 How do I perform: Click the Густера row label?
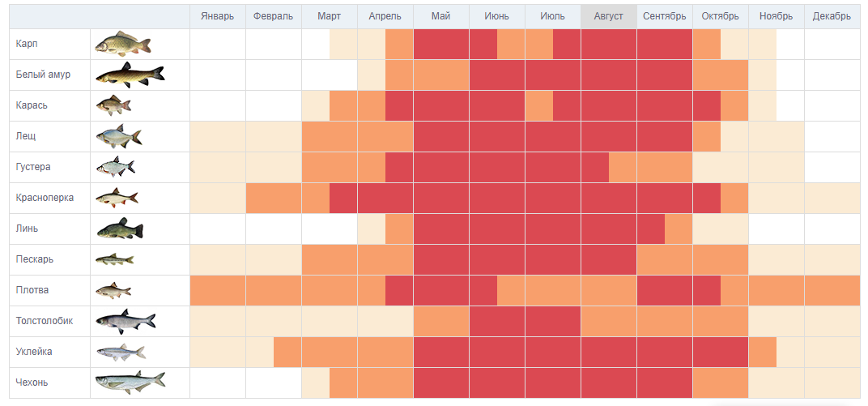point(33,167)
